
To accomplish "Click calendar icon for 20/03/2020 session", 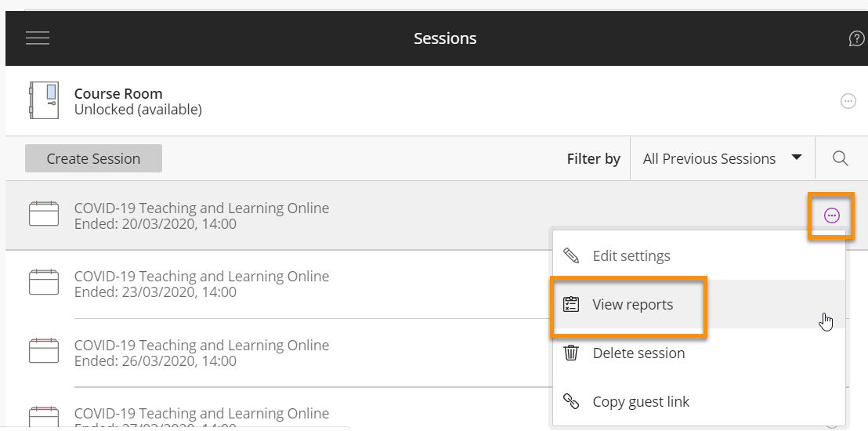I will 44,214.
